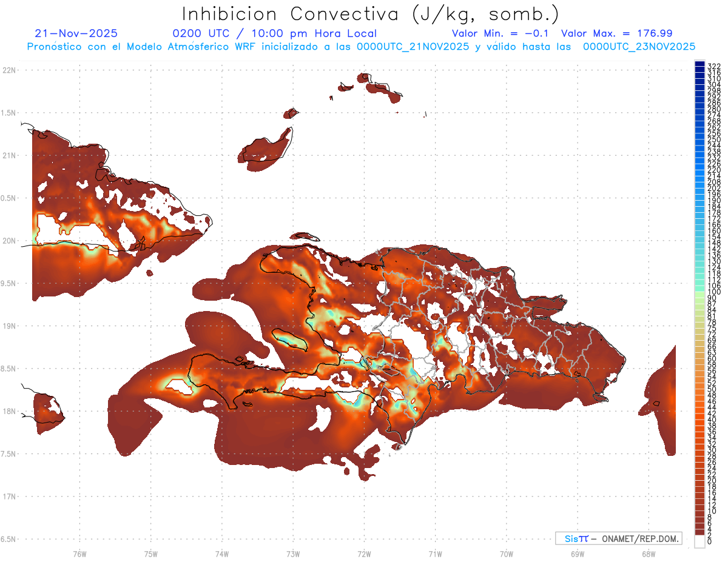Click Gonâve Island in the gulf of Haiti

pos(290,338)
